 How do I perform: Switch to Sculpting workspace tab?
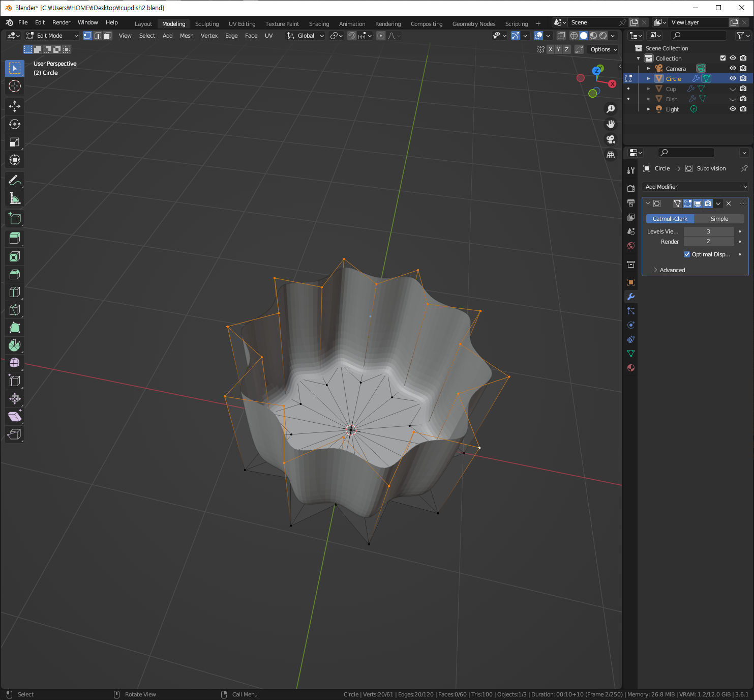[207, 24]
